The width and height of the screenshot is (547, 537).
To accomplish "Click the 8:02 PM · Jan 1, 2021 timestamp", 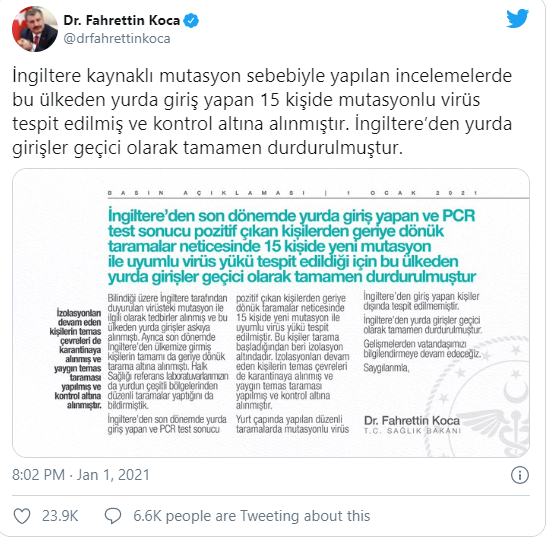I will tap(81, 475).
